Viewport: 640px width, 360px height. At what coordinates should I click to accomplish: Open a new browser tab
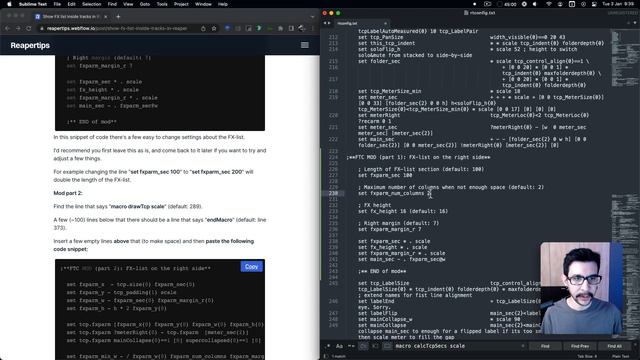click(x=118, y=17)
